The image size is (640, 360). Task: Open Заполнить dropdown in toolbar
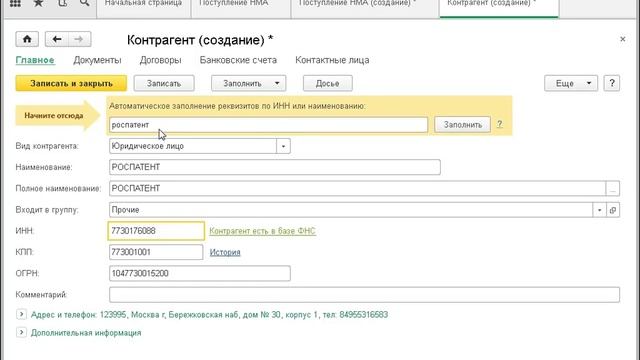coord(248,83)
